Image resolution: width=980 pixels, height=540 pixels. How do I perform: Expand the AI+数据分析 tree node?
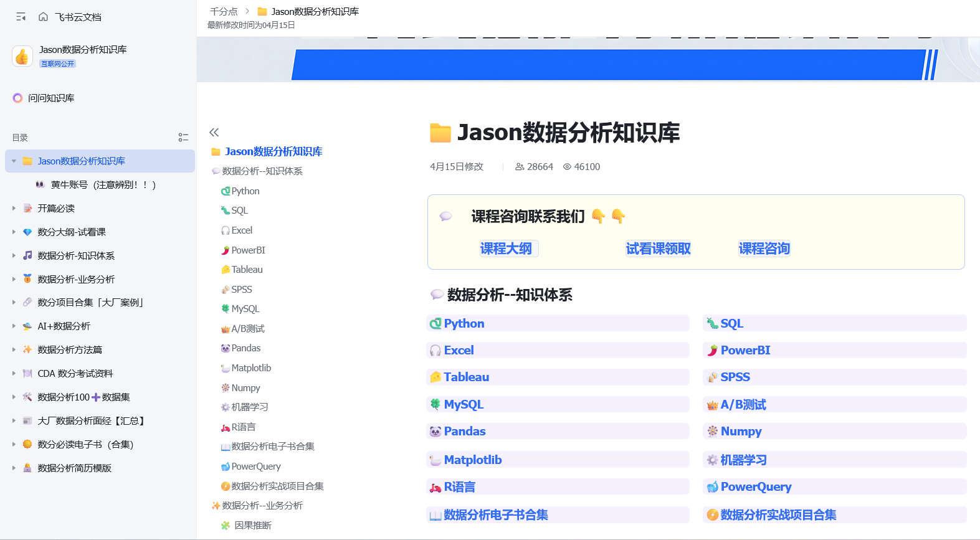14,326
